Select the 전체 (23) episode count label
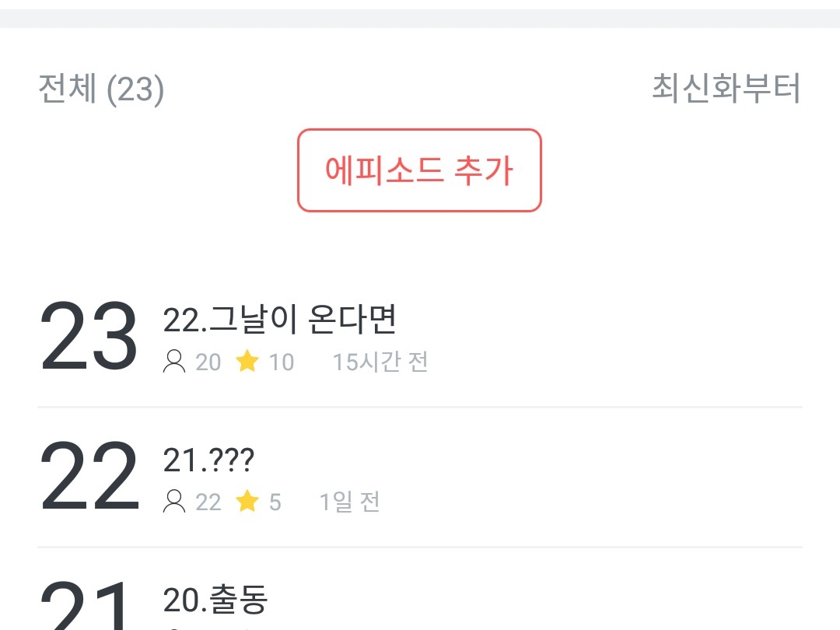 pos(101,89)
